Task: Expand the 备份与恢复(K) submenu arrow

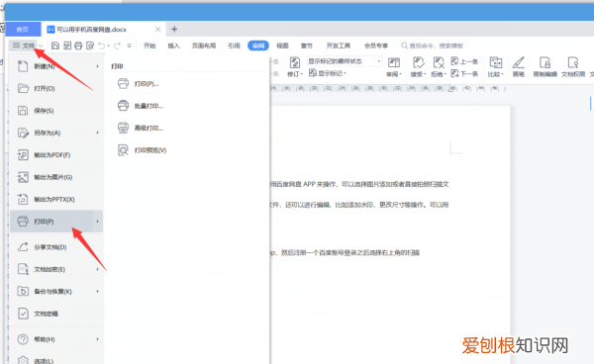Action: [x=97, y=292]
